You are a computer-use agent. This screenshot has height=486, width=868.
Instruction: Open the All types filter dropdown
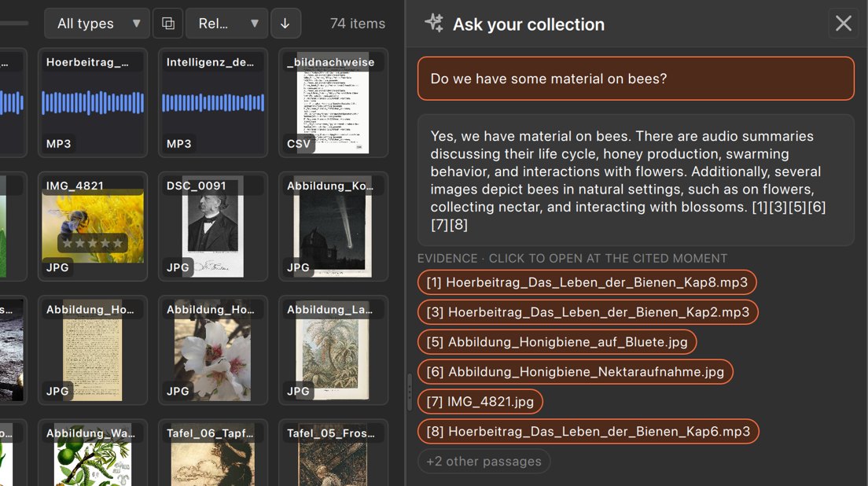(x=97, y=24)
